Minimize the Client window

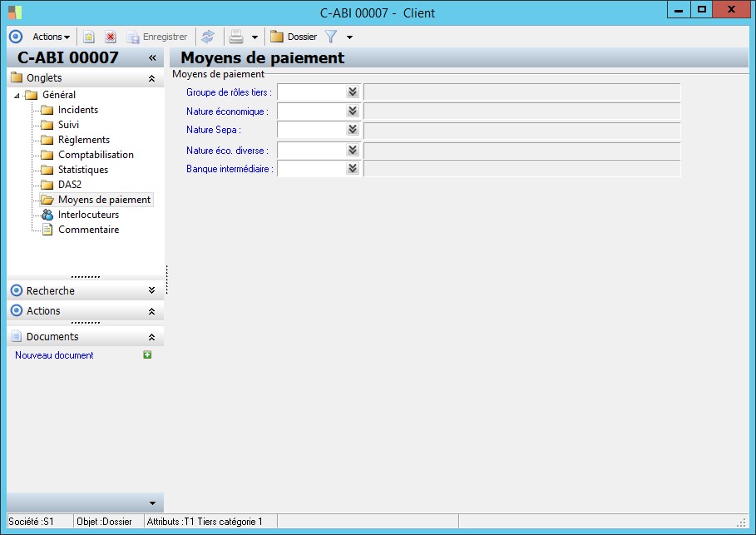tap(679, 9)
